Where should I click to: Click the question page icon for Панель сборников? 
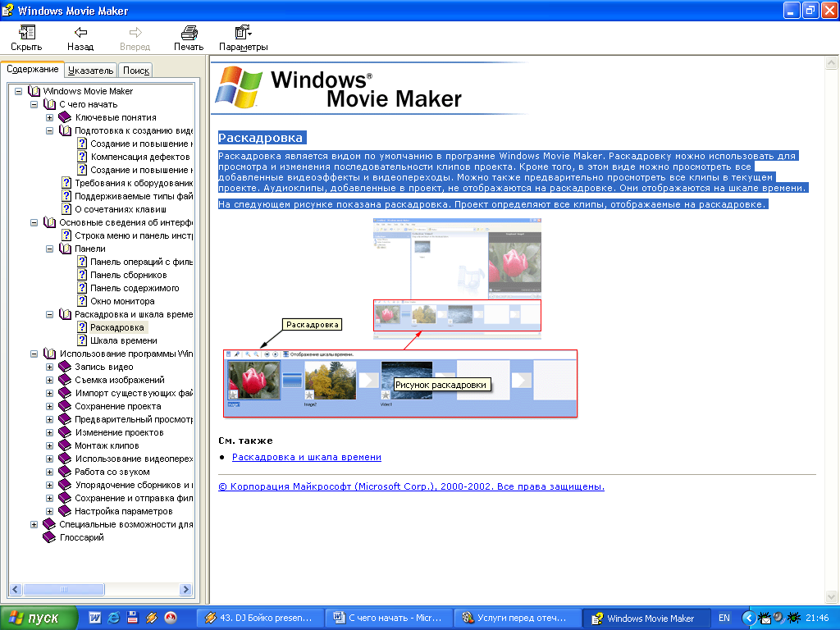tap(82, 275)
